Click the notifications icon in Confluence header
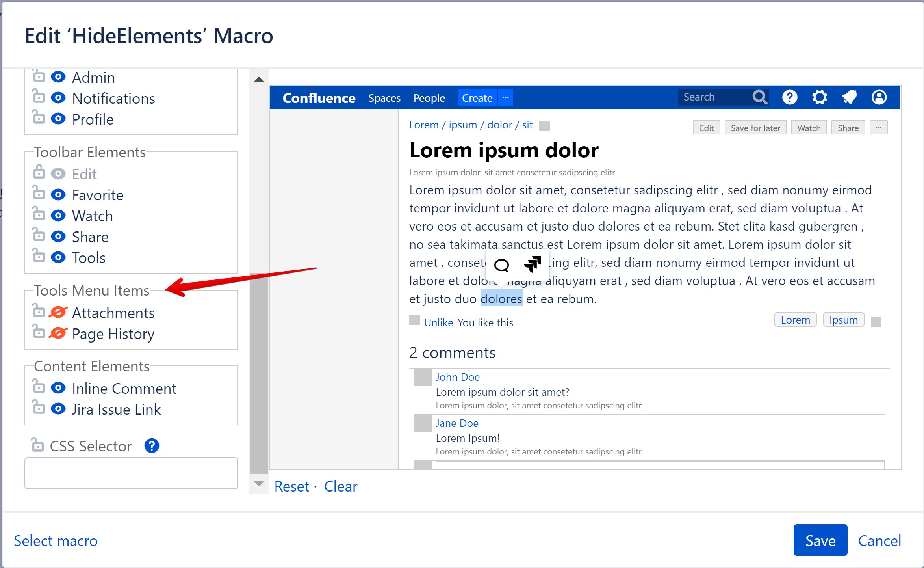The height and width of the screenshot is (568, 924). click(x=849, y=97)
